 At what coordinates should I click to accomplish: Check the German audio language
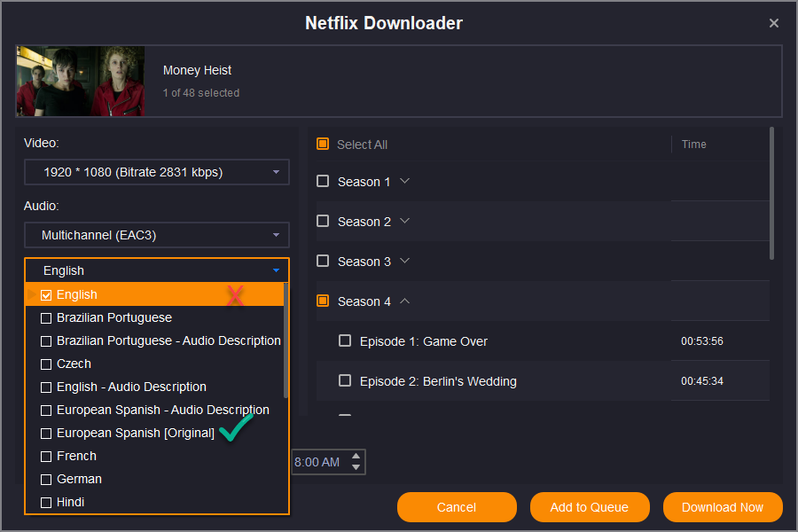pyautogui.click(x=46, y=480)
